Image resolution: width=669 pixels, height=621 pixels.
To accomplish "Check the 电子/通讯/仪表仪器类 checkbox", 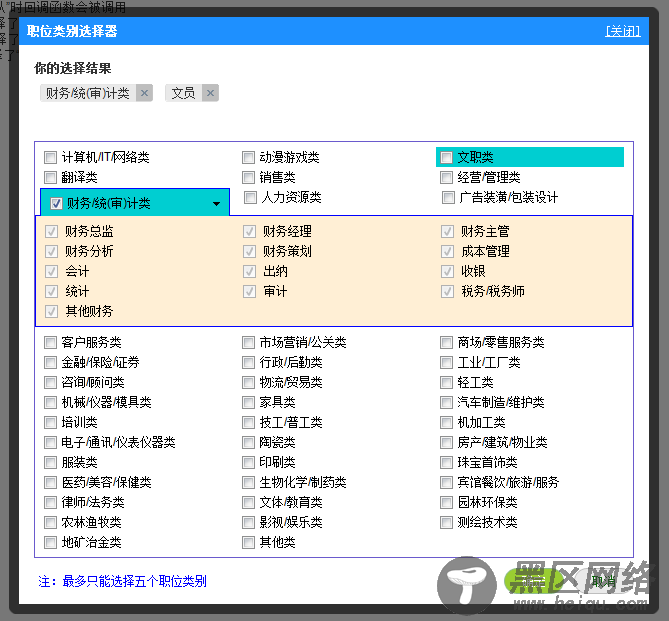I will [x=50, y=443].
